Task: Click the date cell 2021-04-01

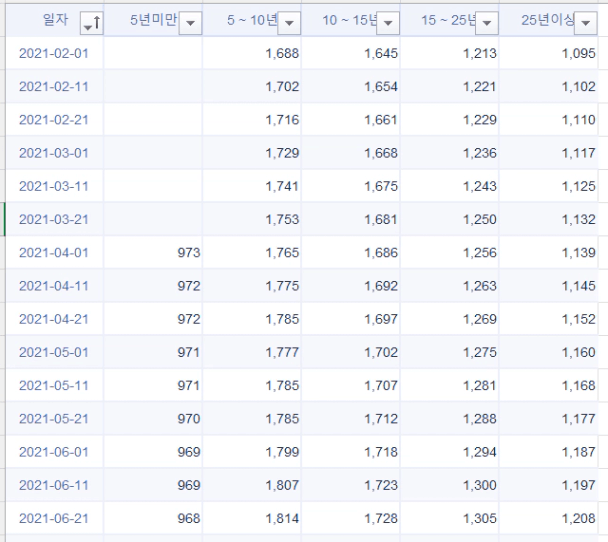Action: coord(54,253)
